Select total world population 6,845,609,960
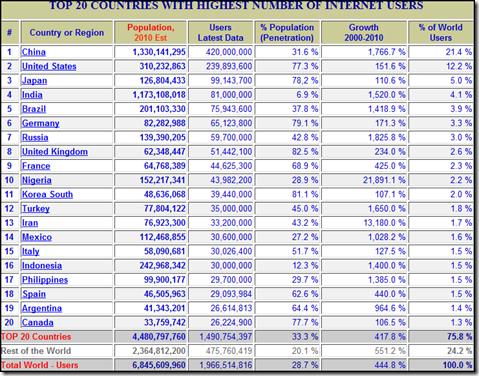The width and height of the screenshot is (479, 376). pyautogui.click(x=159, y=365)
